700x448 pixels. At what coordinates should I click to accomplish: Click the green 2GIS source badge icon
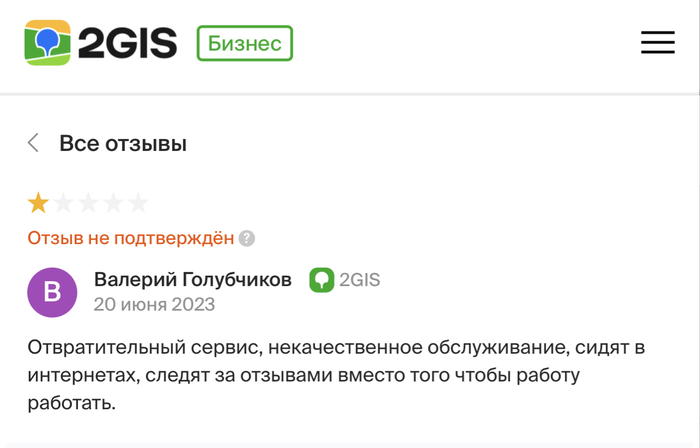[321, 280]
